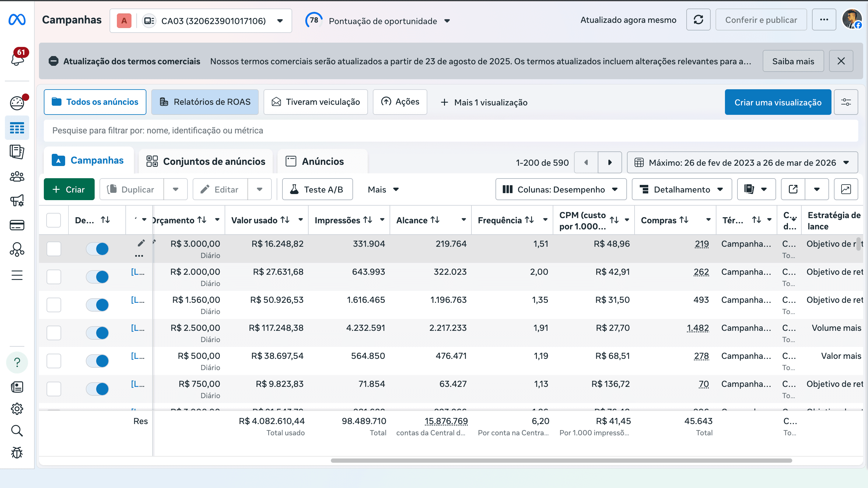Click the search filter input field
Screen dimensions: 868x488
[x=451, y=130]
